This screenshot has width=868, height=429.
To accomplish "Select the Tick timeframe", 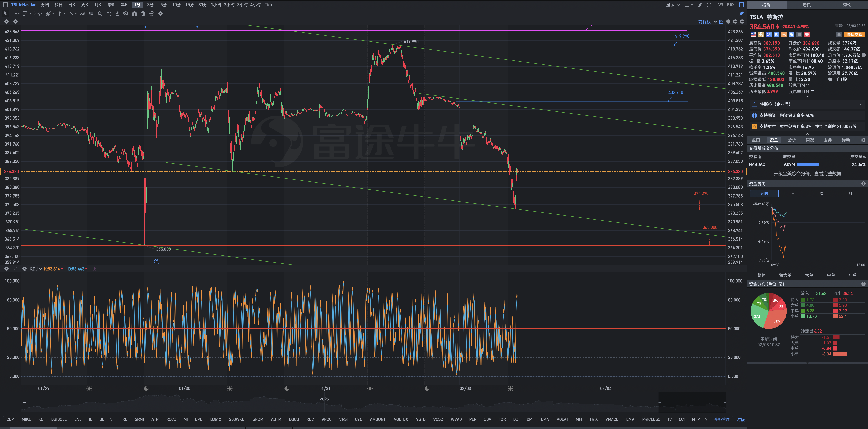I will (x=269, y=5).
